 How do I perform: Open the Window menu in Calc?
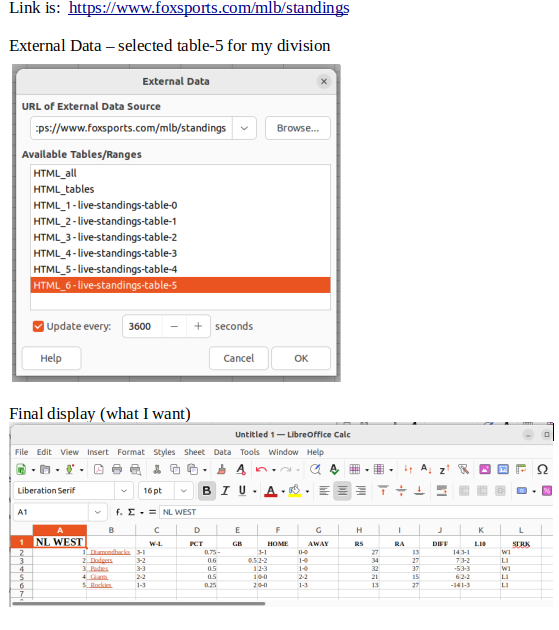[x=283, y=452]
